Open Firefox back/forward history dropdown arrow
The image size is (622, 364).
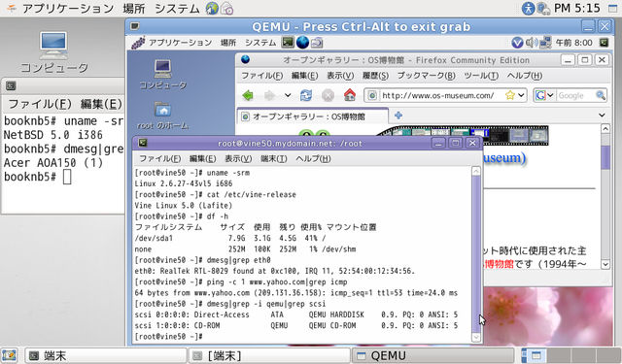tap(288, 95)
